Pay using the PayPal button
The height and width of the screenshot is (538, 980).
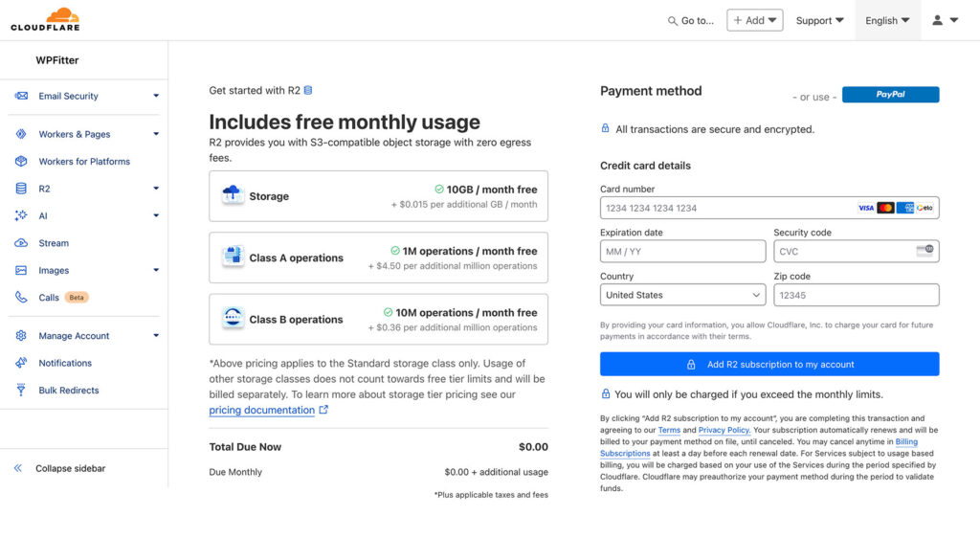tap(890, 95)
